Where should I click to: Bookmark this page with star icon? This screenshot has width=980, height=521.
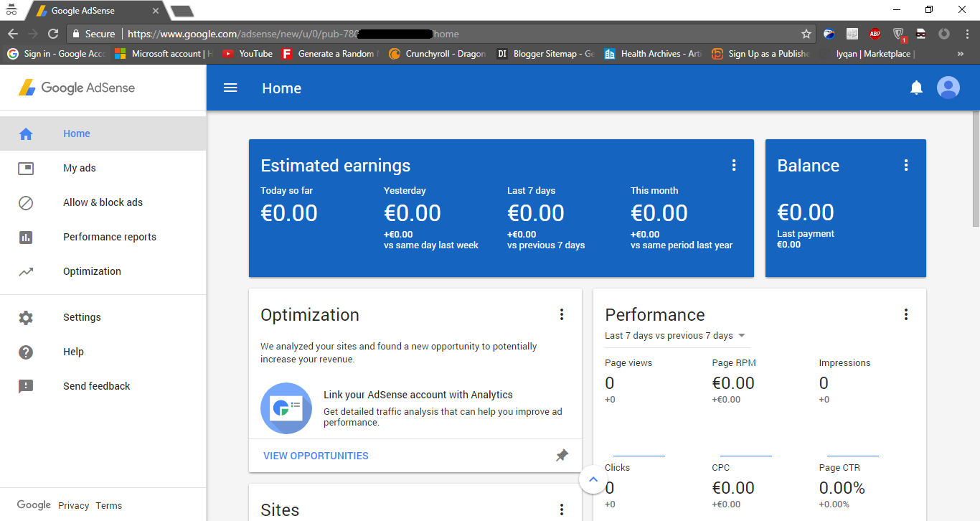pyautogui.click(x=806, y=34)
